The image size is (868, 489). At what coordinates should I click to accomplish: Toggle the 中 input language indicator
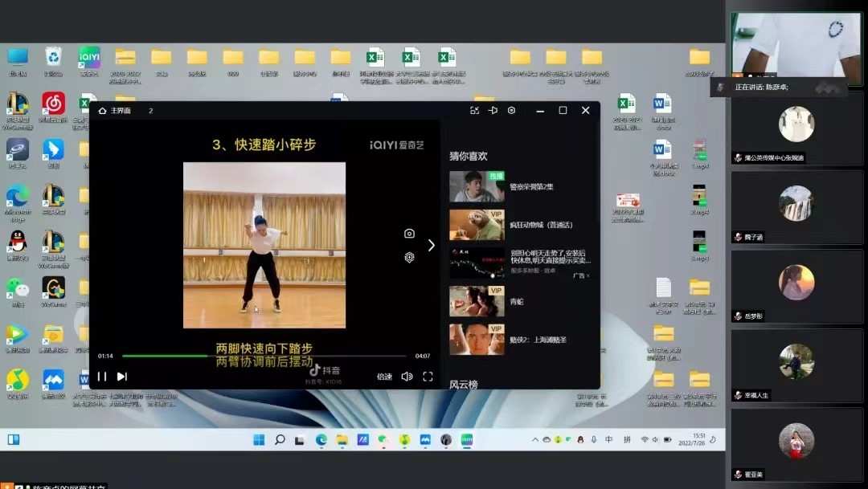point(609,440)
